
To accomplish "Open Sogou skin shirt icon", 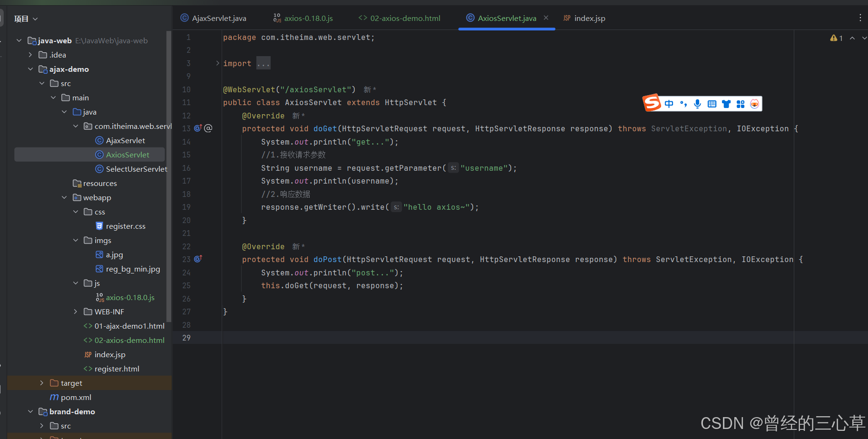I will pos(726,104).
